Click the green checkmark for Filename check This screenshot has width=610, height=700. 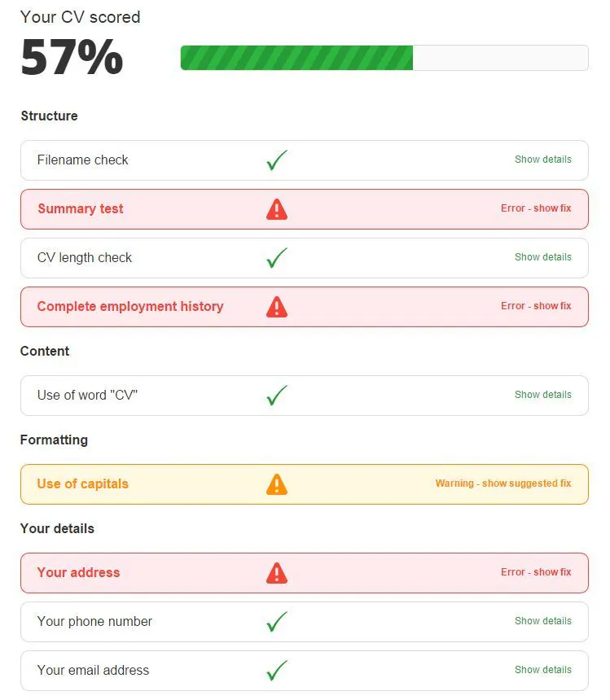point(277,160)
